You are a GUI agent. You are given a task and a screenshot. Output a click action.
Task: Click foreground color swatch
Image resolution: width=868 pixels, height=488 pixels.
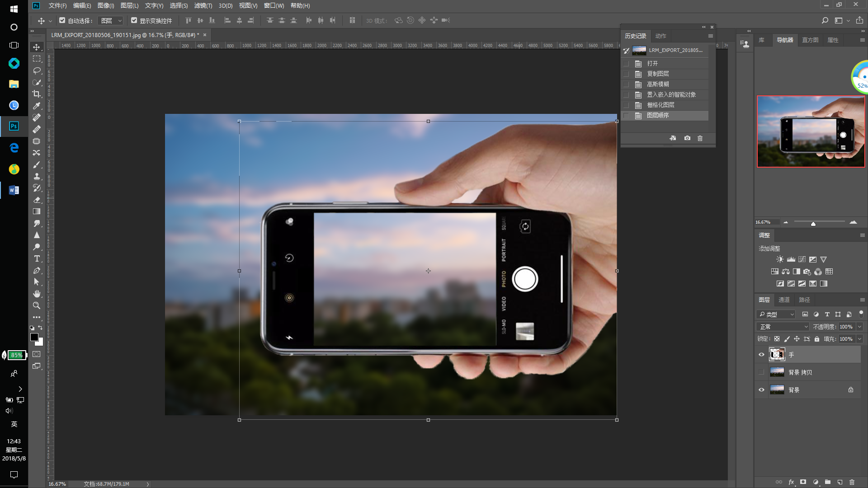pyautogui.click(x=34, y=337)
